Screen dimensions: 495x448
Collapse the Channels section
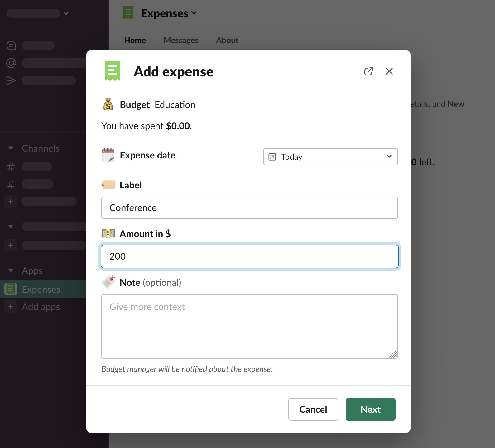click(11, 148)
